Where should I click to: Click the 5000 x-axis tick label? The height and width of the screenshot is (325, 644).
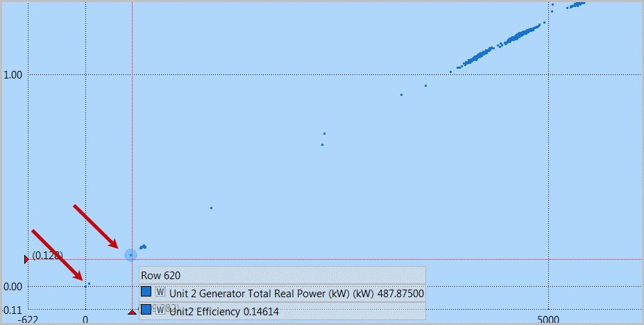(548, 320)
